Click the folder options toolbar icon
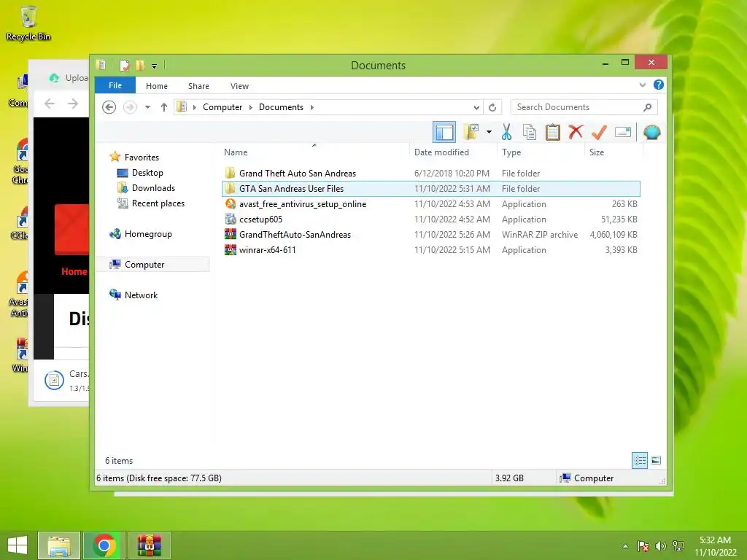Screen dimensions: 747x560 tap(471, 132)
